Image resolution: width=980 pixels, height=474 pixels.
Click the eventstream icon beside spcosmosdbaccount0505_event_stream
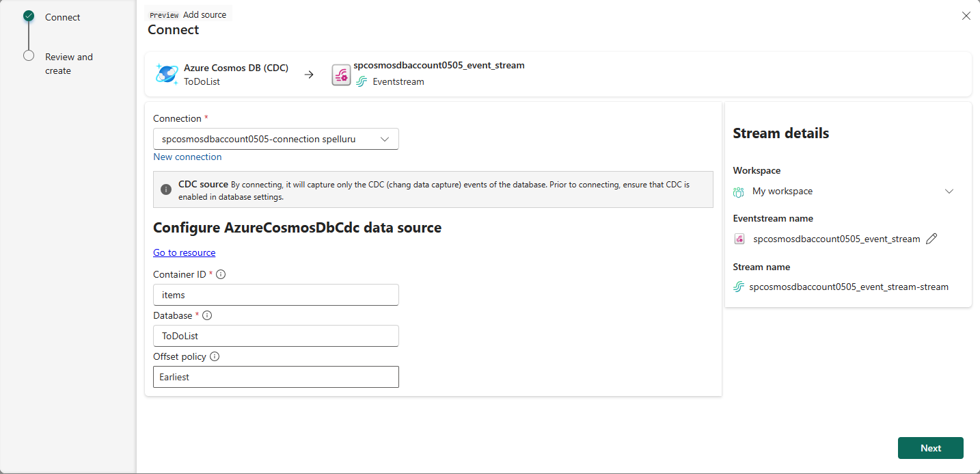point(341,75)
